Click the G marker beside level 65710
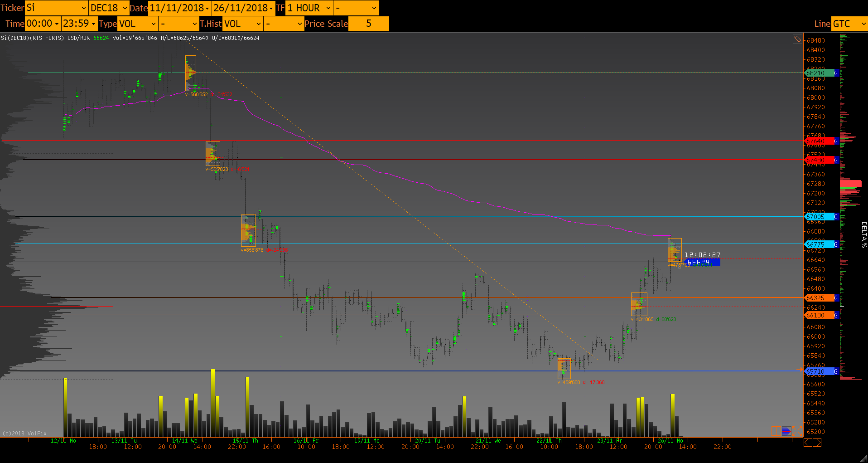868x463 pixels. (x=836, y=371)
